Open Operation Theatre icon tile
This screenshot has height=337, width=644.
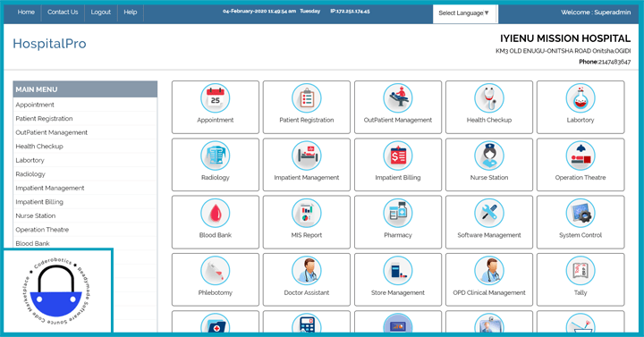coord(580,164)
